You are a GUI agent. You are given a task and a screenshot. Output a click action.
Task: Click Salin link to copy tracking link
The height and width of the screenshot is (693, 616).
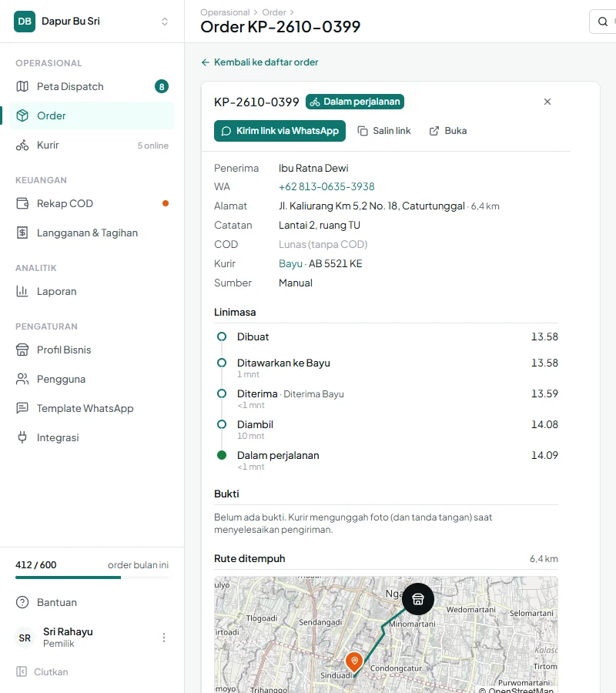(x=384, y=131)
